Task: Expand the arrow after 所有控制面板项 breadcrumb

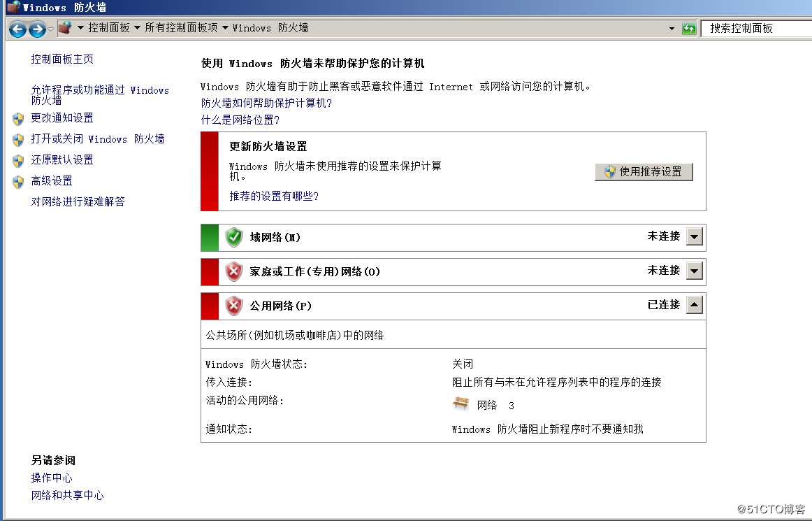Action: click(x=225, y=28)
